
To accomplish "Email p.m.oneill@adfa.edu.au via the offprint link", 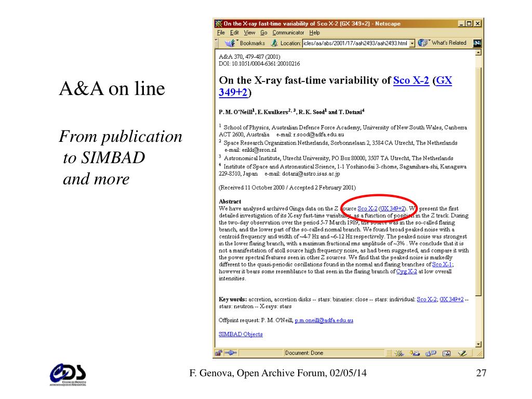I will click(324, 320).
